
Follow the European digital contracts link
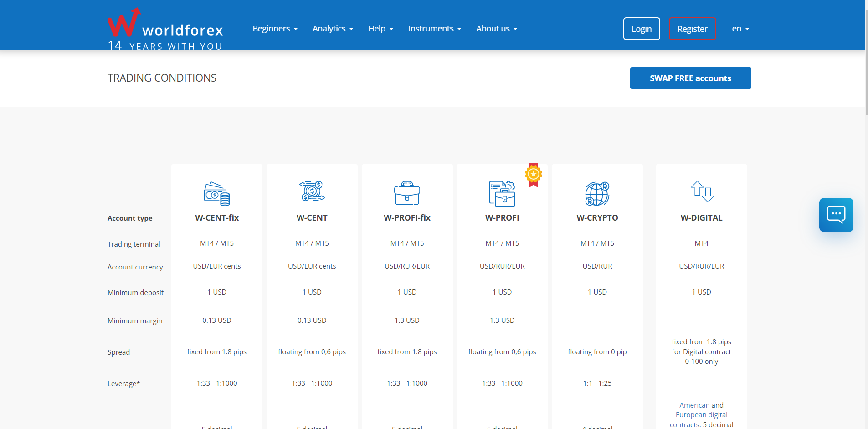click(702, 415)
